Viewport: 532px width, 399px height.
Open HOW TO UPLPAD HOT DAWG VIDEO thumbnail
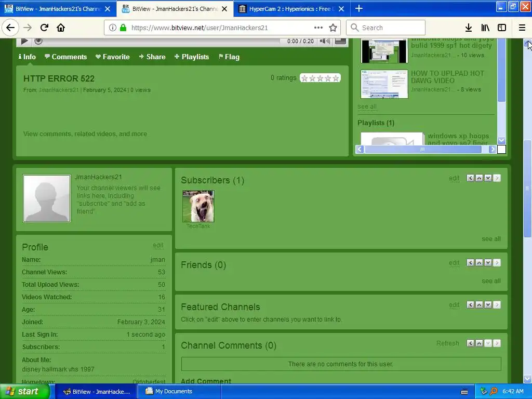tap(384, 84)
